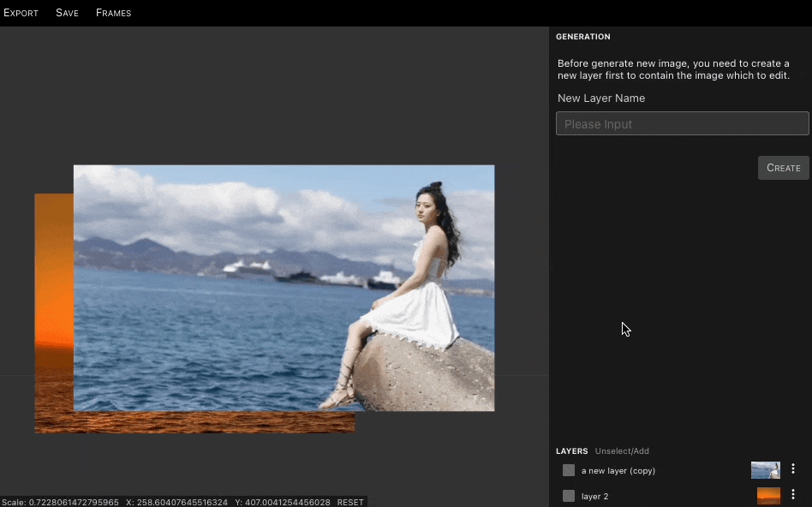Open three-dot options for "a new layer (copy)"
812x507 pixels.
click(793, 469)
